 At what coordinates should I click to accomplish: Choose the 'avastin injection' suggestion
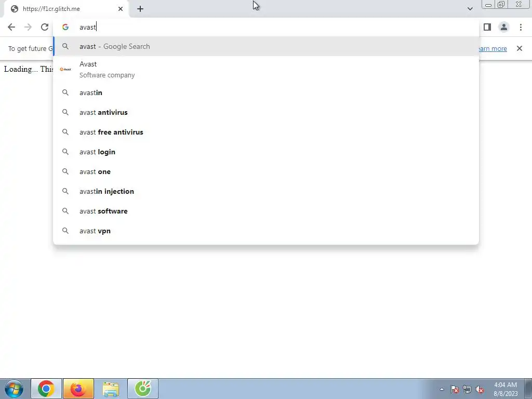click(x=266, y=191)
